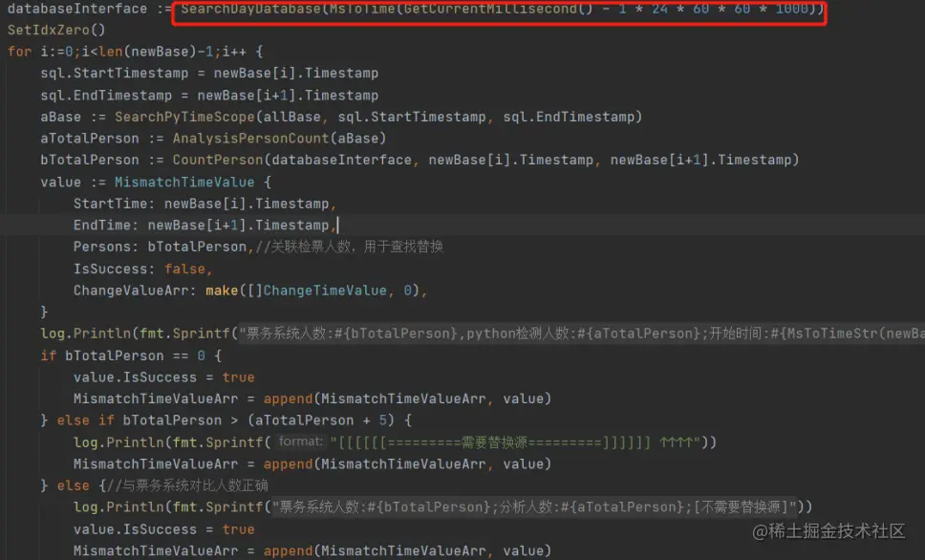Select the allBase argument in SearchPyTimeScope
Viewport: 925px width, 560px height.
coord(292,117)
